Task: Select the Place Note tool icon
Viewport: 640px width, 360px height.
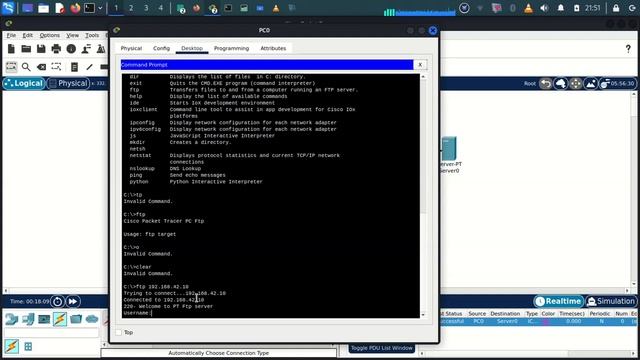Action: coord(74,67)
